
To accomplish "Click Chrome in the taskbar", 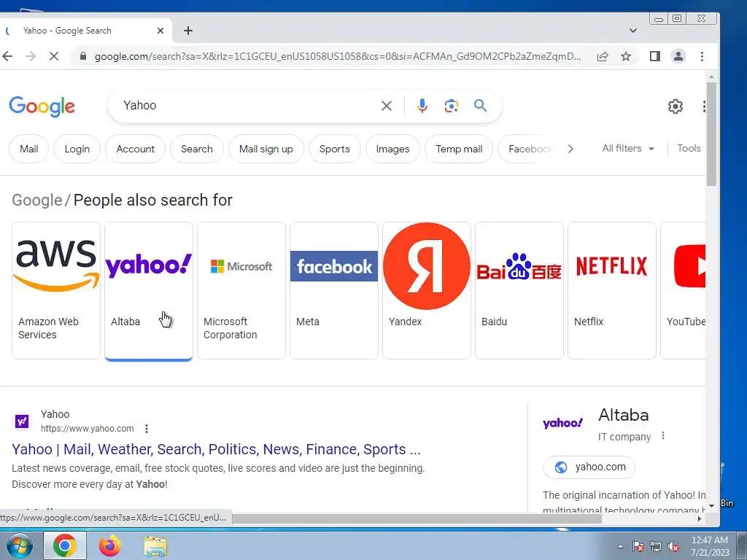I will (65, 545).
